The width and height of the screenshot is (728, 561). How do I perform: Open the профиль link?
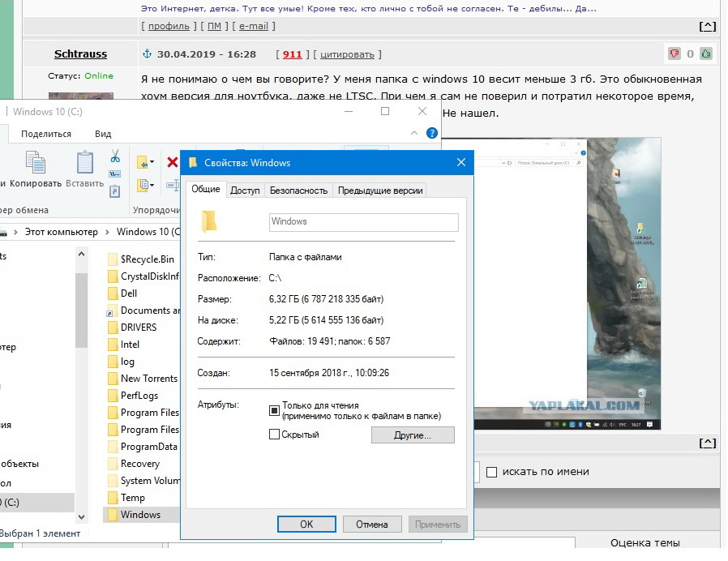click(x=169, y=27)
